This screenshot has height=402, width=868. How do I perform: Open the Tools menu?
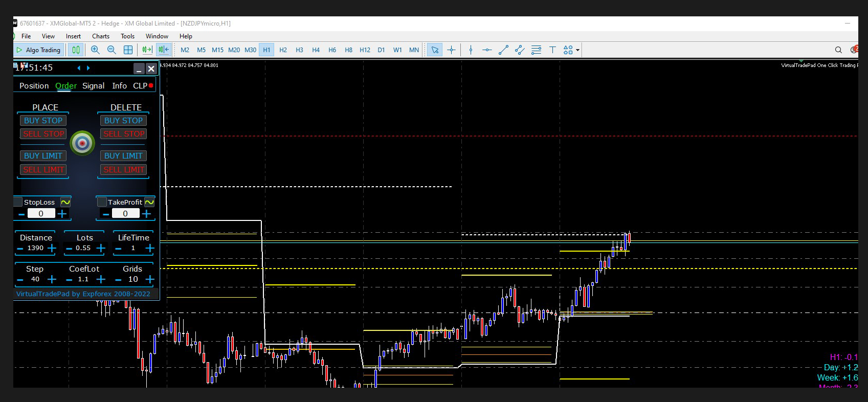(127, 36)
